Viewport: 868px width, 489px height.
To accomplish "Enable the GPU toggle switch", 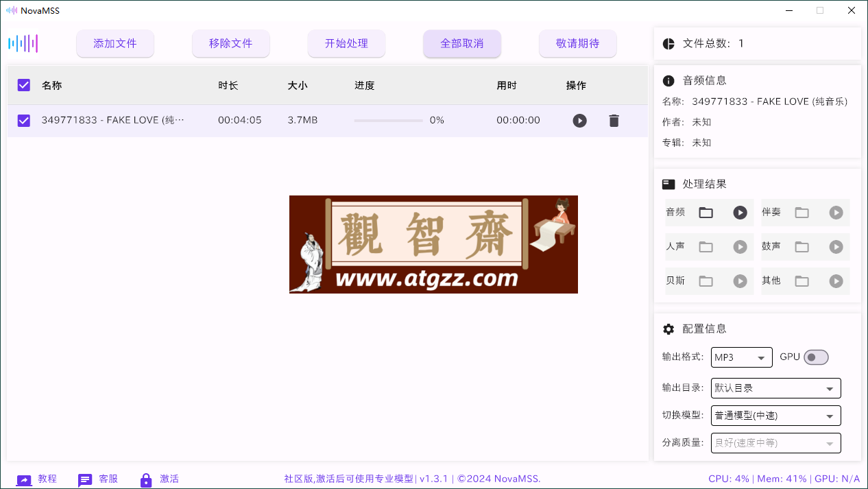I will coord(817,357).
